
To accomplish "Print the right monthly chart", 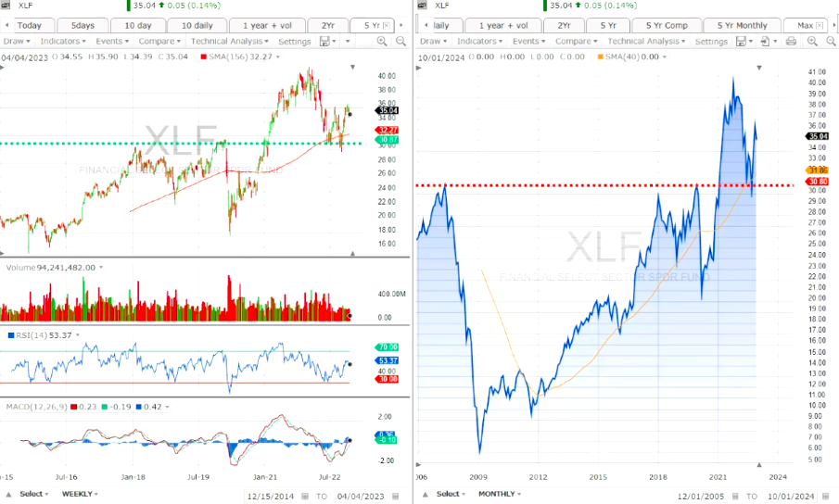I will 791,41.
